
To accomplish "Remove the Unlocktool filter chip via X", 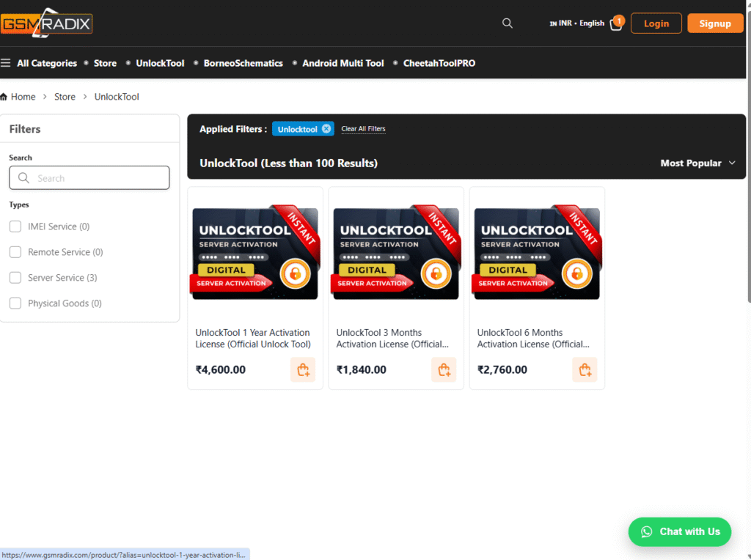I will [326, 129].
